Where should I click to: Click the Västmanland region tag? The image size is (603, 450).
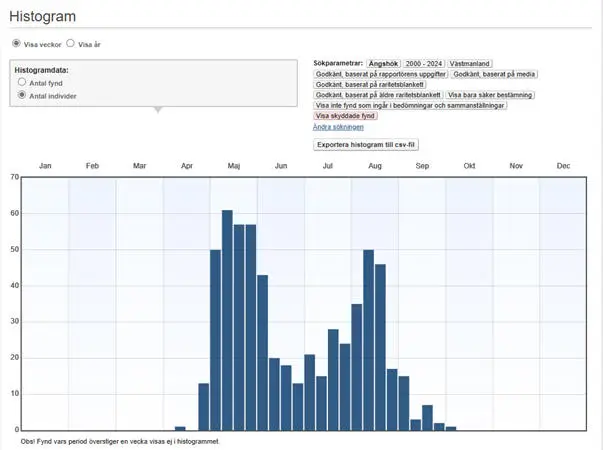(470, 63)
